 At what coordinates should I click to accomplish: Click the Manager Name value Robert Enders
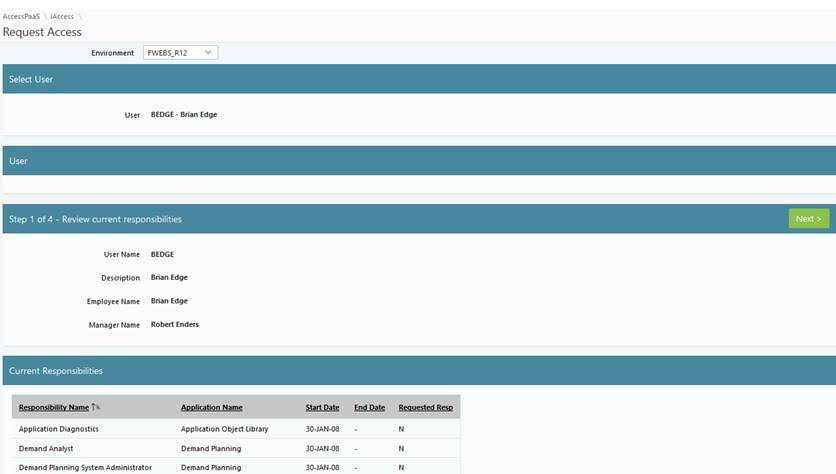click(174, 324)
